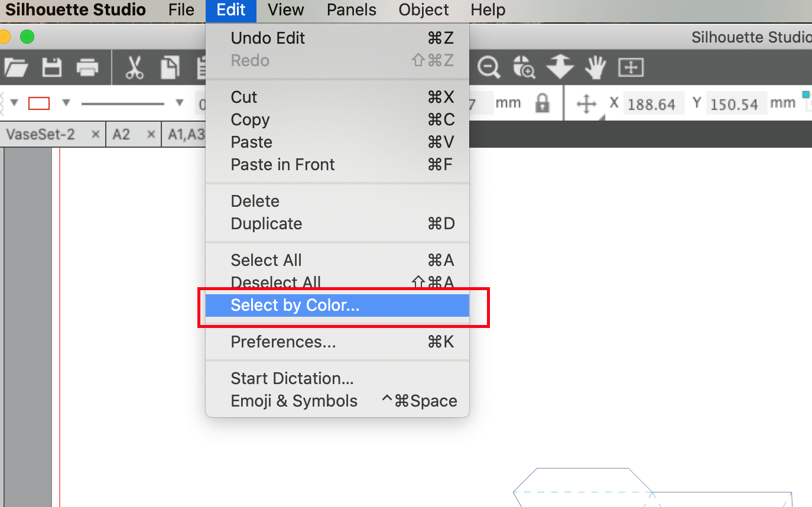Click the X position input field
Viewport: 812px width, 507px height.
pos(652,104)
